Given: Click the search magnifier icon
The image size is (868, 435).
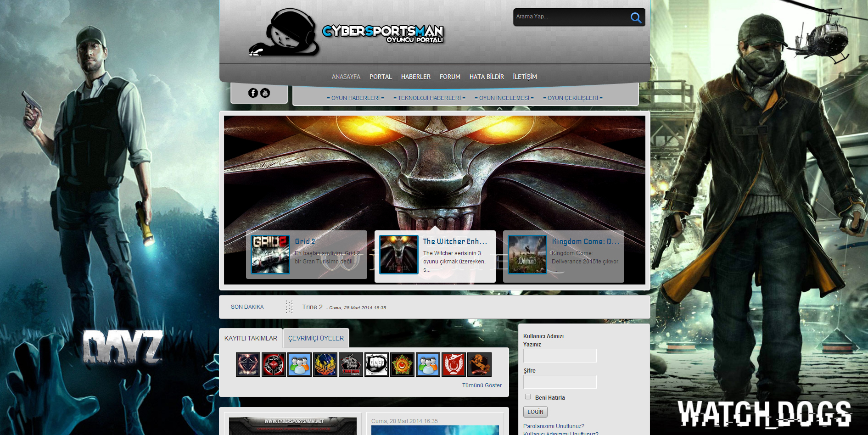Looking at the screenshot, I should click(636, 17).
